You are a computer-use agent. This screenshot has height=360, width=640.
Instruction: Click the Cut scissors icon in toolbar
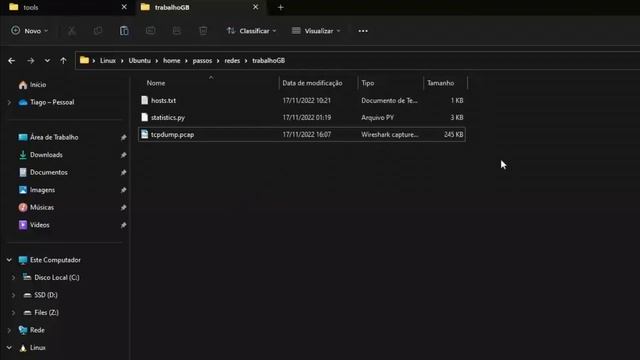click(72, 31)
